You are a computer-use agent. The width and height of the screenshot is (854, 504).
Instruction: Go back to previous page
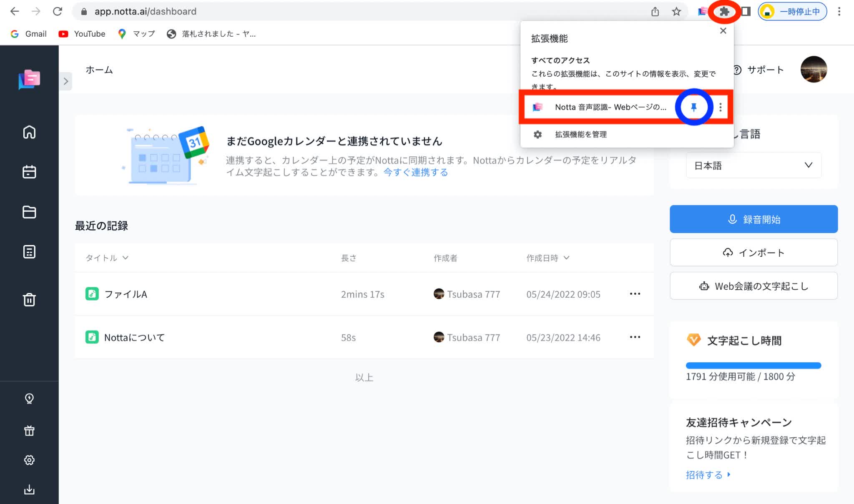pos(15,11)
